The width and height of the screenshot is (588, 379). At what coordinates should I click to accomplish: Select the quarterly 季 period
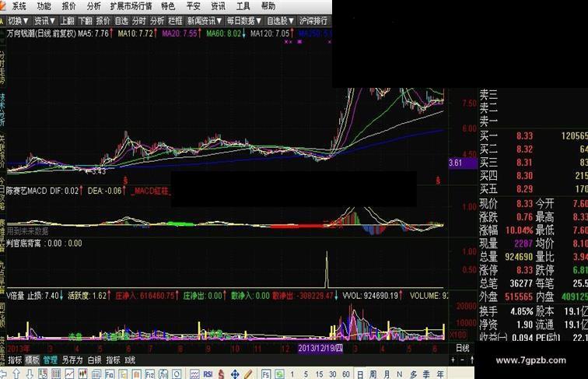[x=426, y=374]
